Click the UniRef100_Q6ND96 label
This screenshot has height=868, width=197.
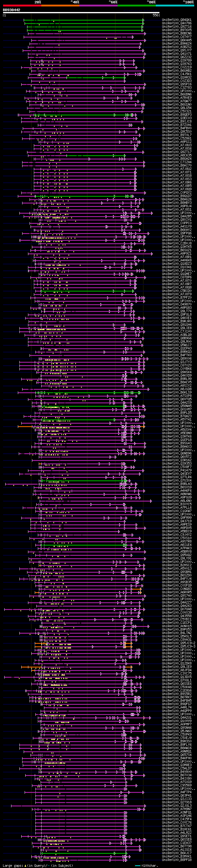click(177, 453)
